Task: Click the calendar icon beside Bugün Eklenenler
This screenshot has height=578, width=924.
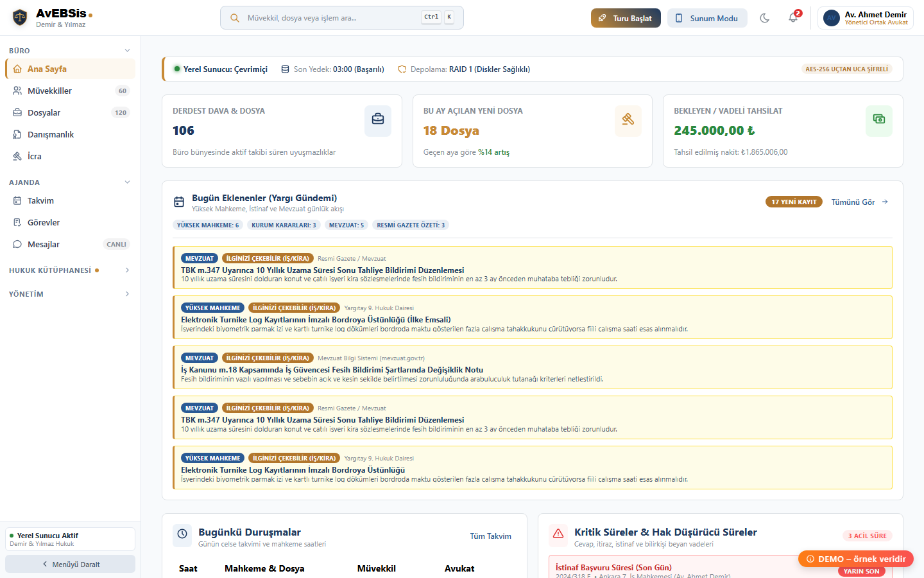Action: coord(179,202)
